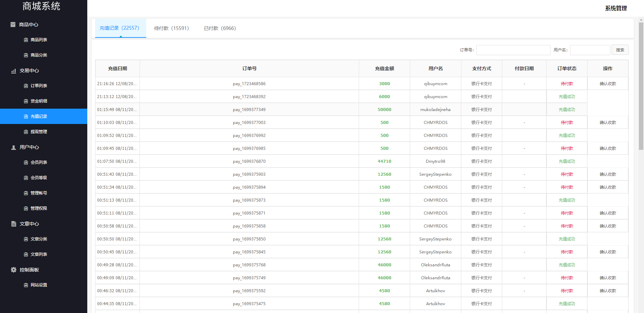Click the icon beside 网站设置

coord(26,285)
